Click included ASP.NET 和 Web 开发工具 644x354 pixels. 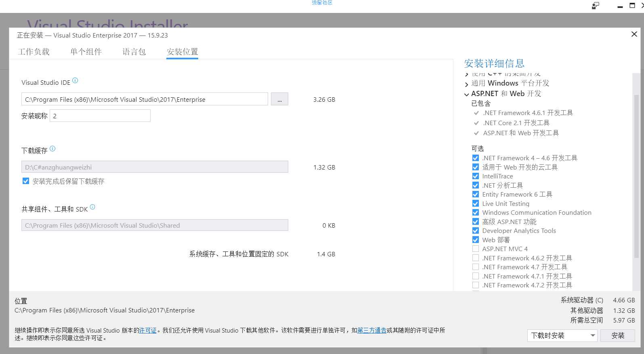click(x=521, y=133)
